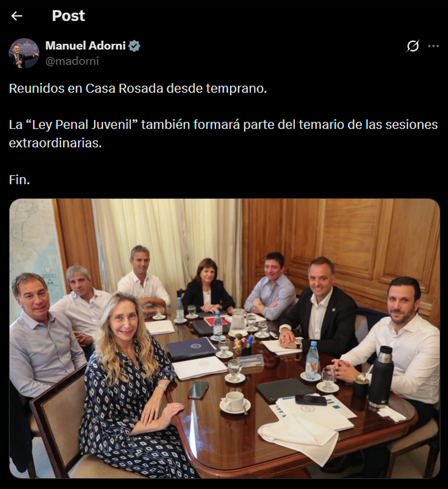This screenshot has width=448, height=489.
Task: Click the coffee cup on the table
Action: pos(235,402)
